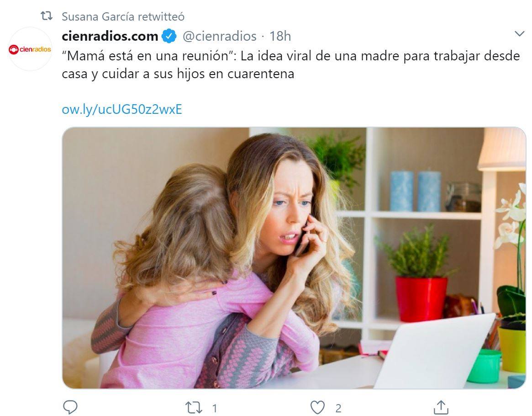The height and width of the screenshot is (416, 532).
Task: Retweet this cienradios tweet
Action: [x=194, y=407]
